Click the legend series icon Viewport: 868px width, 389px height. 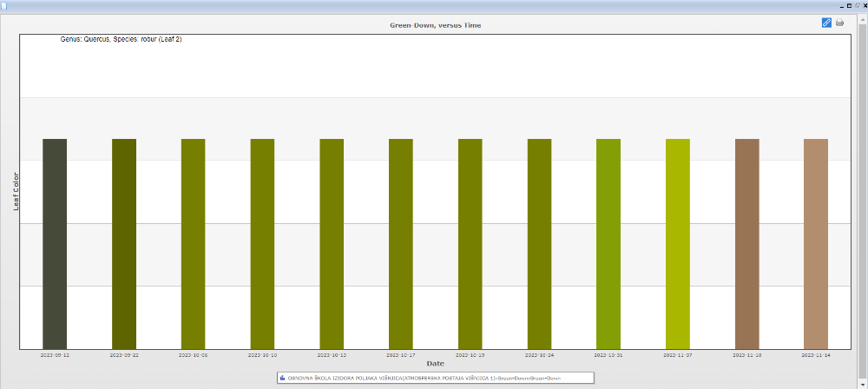(x=283, y=378)
